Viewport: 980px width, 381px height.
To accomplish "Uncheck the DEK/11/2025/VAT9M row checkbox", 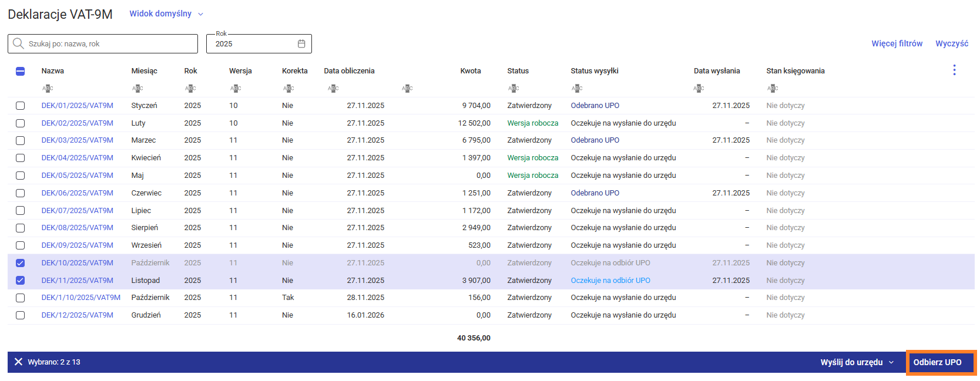I will click(x=21, y=281).
